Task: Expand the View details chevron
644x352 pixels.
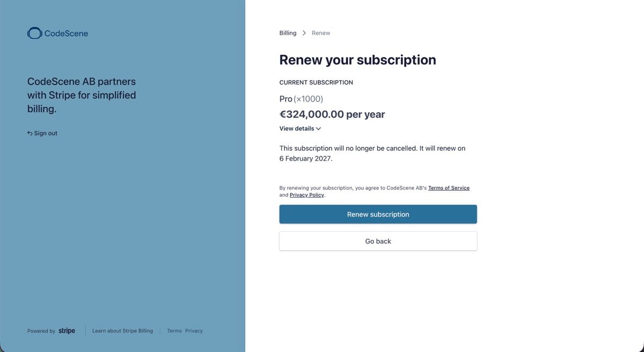Action: (x=318, y=129)
